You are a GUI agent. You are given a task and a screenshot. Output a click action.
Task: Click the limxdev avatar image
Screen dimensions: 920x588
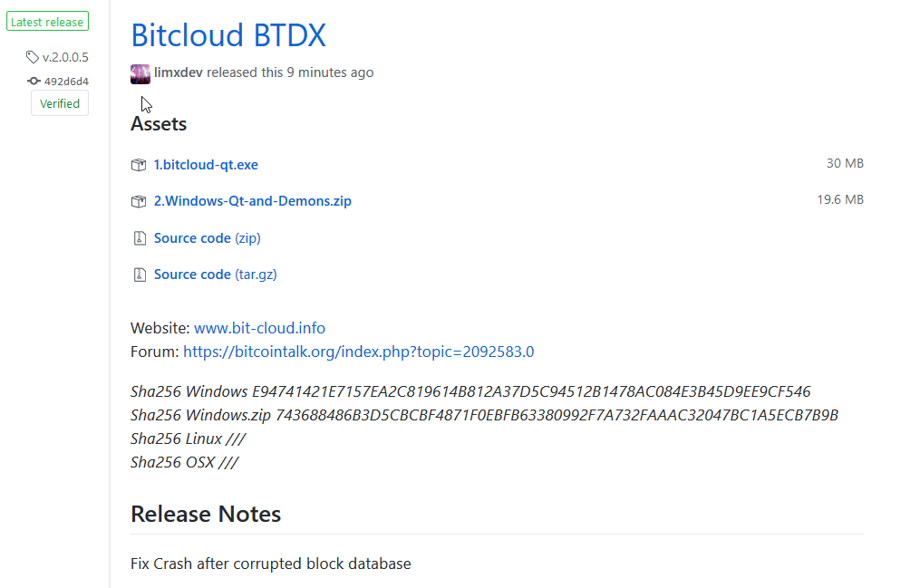(140, 74)
